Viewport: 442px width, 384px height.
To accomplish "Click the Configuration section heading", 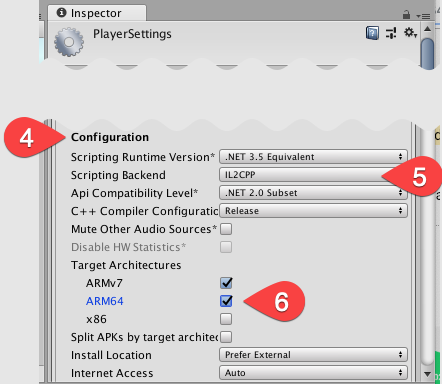I will (x=110, y=137).
